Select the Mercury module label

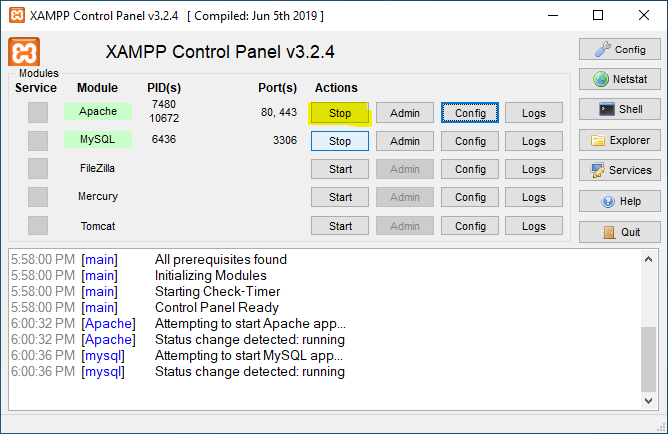click(x=98, y=196)
